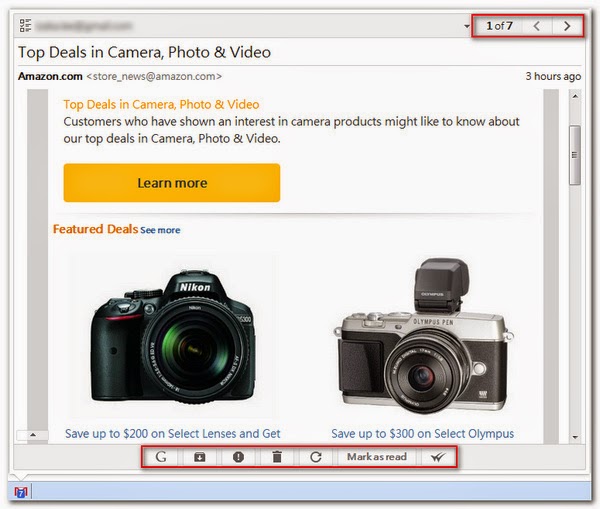Open the accounts list icon
The image size is (600, 509).
(x=25, y=25)
